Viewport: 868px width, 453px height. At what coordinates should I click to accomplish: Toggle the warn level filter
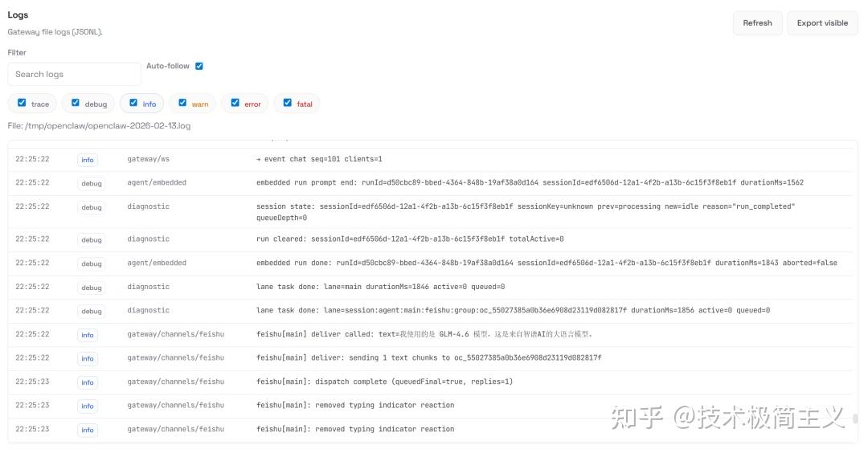[182, 103]
